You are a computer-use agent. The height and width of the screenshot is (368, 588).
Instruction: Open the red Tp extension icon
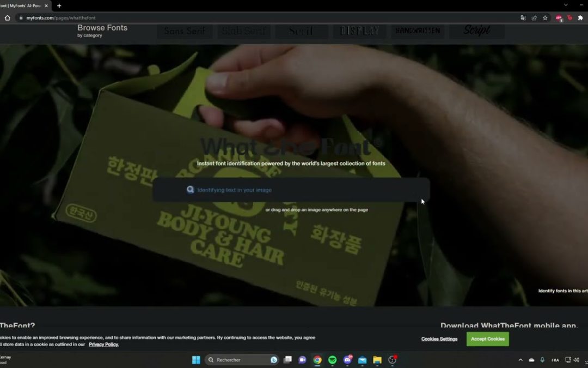pos(569,17)
